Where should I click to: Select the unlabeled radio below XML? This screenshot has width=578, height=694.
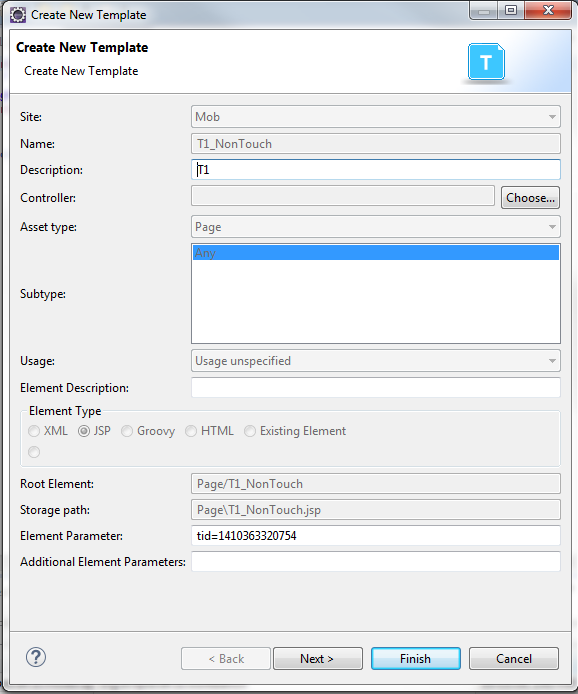point(34,452)
